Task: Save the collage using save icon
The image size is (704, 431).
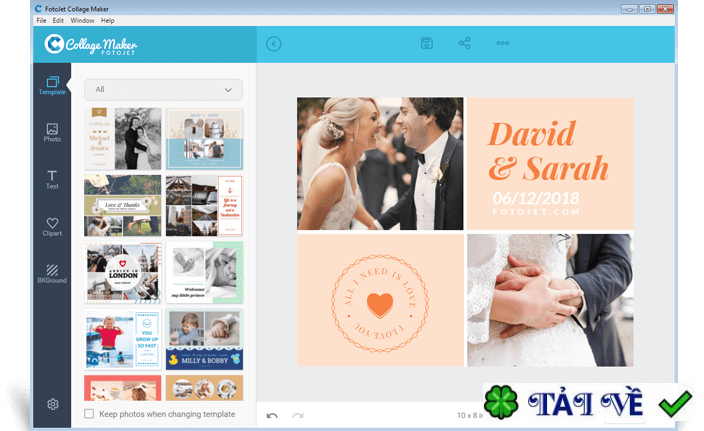Action: [x=427, y=43]
